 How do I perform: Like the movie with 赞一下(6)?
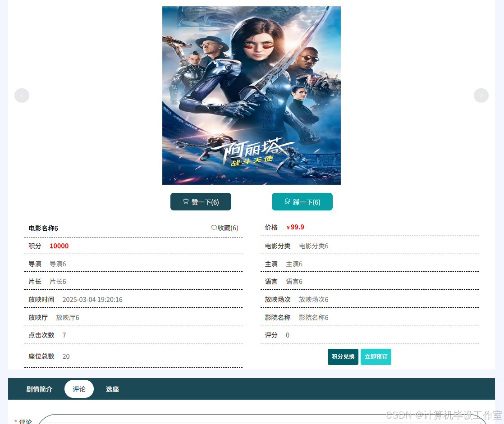[201, 202]
